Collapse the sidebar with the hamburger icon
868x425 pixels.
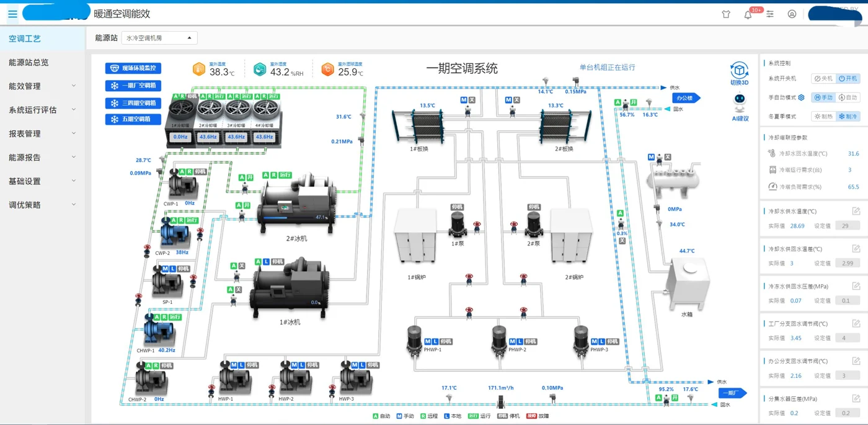[x=12, y=14]
